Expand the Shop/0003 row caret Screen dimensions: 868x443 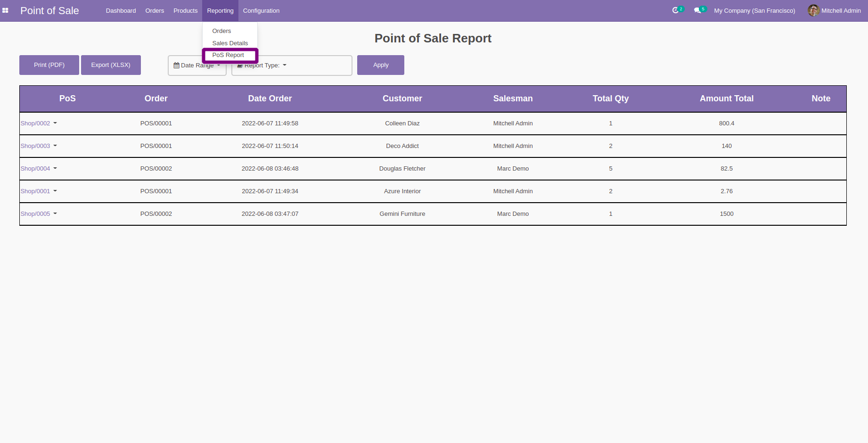(55, 146)
